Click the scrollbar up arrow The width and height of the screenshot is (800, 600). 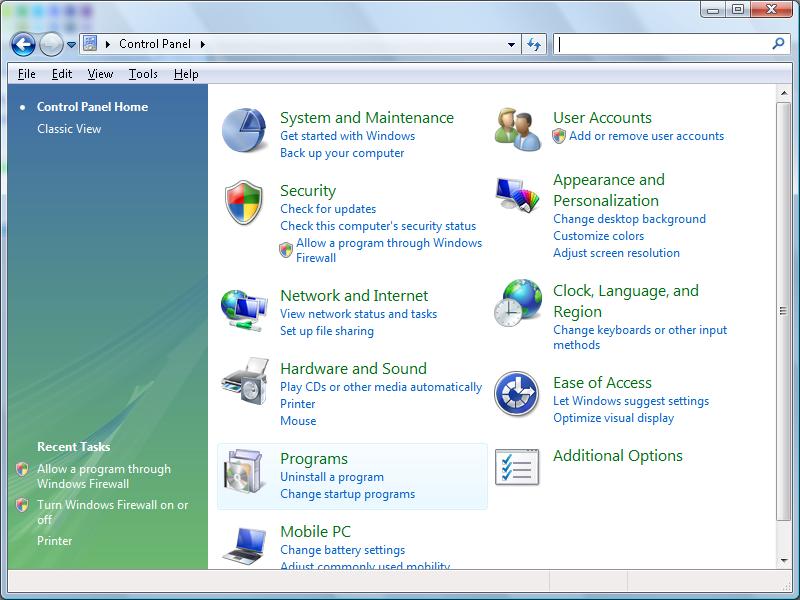(784, 93)
